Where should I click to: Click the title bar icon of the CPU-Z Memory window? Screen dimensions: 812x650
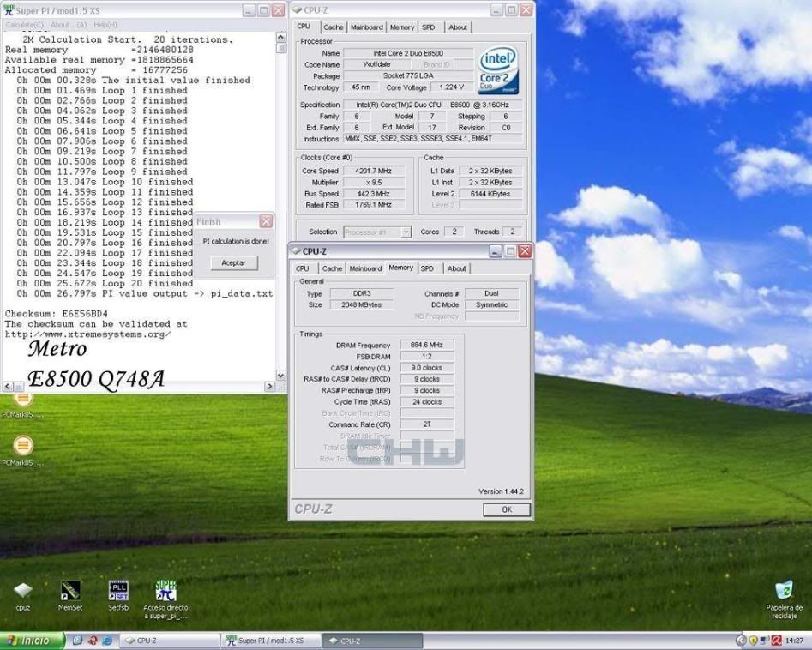click(x=296, y=251)
